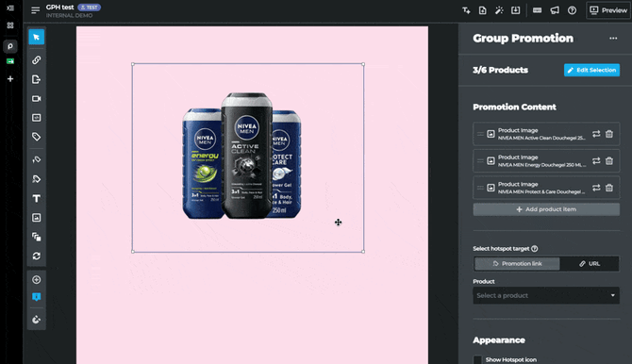Delete the Active Clean product image
This screenshot has height=364, width=632.
click(609, 134)
